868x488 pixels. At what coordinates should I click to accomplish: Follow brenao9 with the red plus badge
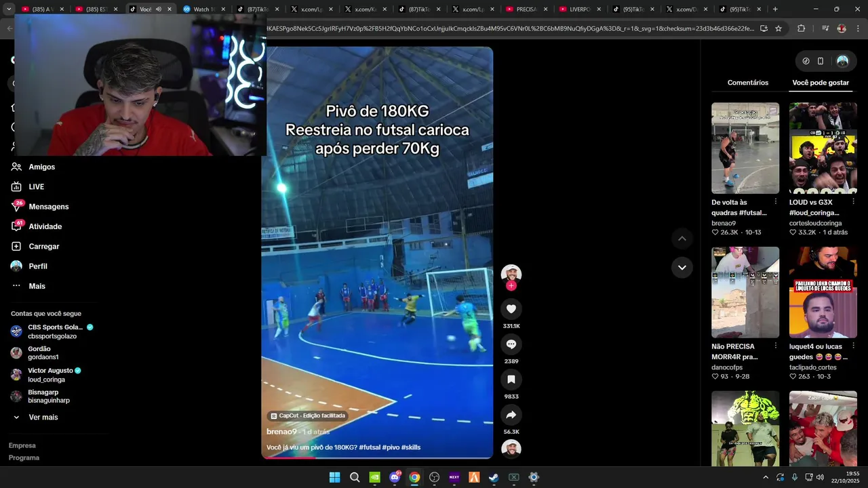click(x=511, y=286)
